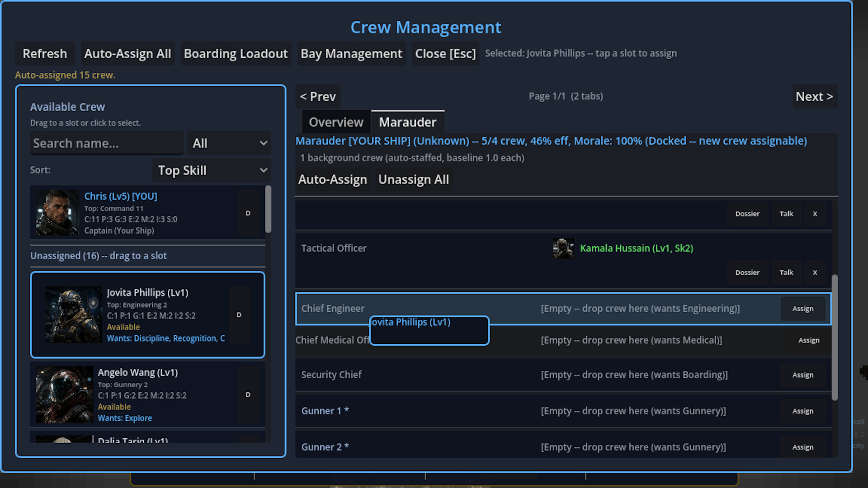Click the slot list scrollbar on right
Viewport: 868px width, 488px height.
tap(835, 337)
